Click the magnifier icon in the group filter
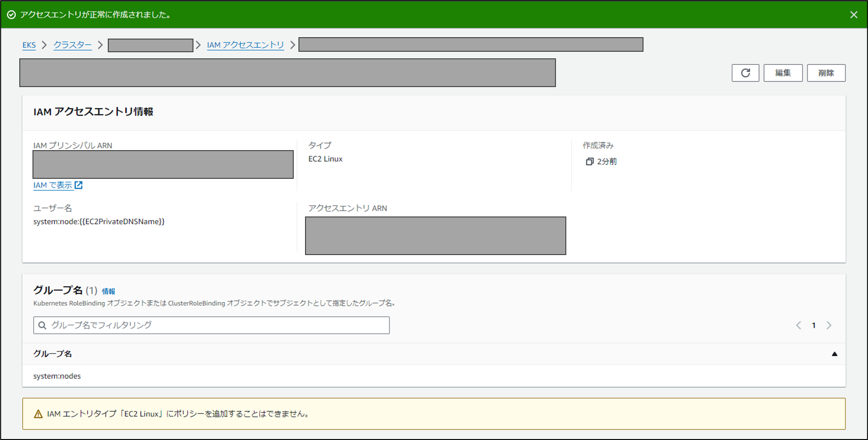The height and width of the screenshot is (440, 868). [x=42, y=325]
